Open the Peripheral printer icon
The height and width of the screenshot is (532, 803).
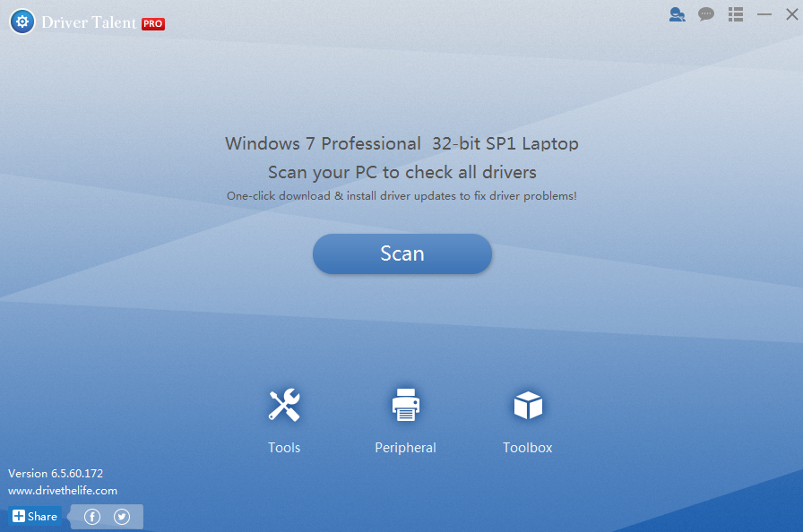tap(406, 405)
